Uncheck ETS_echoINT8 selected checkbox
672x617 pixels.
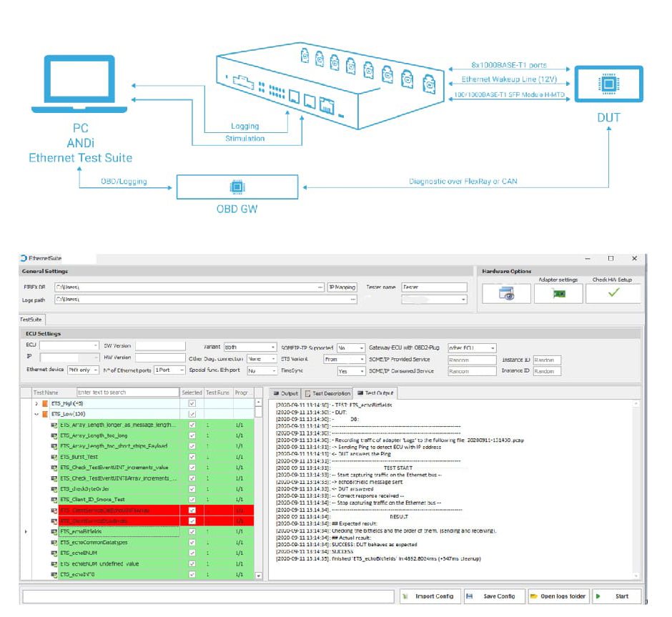(x=192, y=575)
